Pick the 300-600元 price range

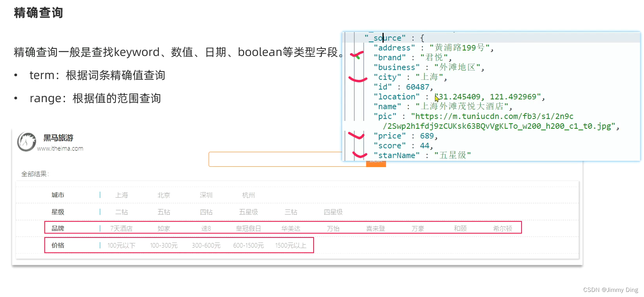(206, 245)
